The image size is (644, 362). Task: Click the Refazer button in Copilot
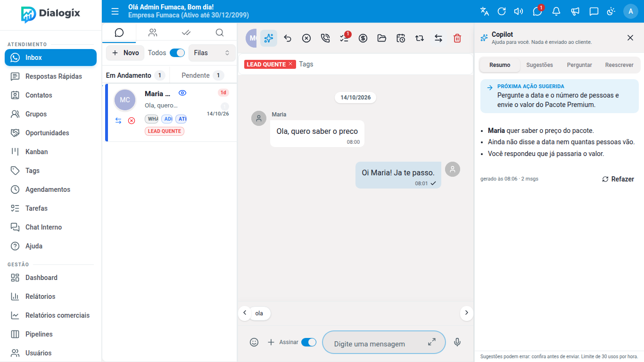point(618,179)
